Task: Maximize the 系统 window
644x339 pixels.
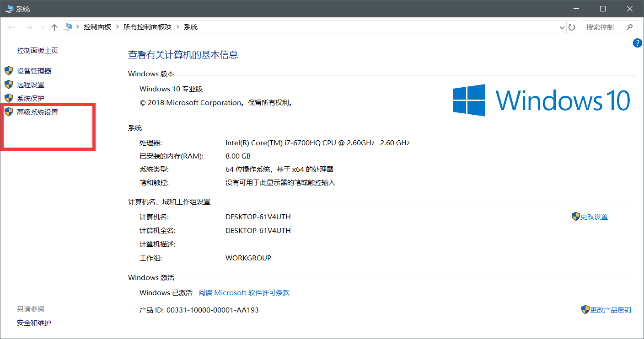Action: pos(602,9)
